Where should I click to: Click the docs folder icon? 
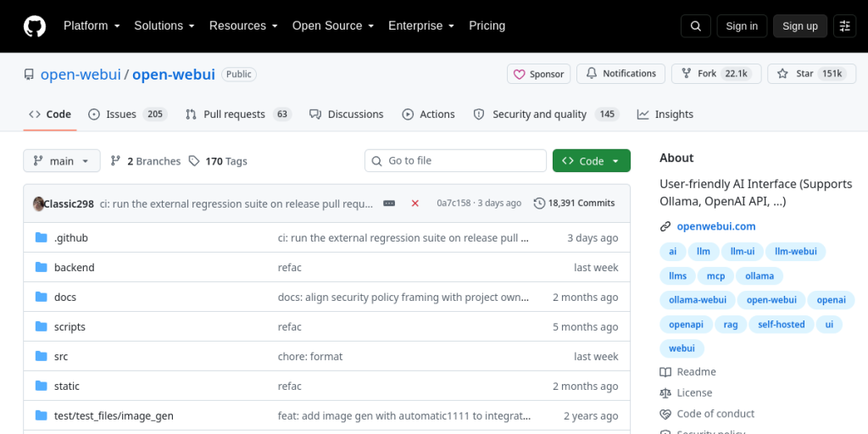pyautogui.click(x=41, y=297)
